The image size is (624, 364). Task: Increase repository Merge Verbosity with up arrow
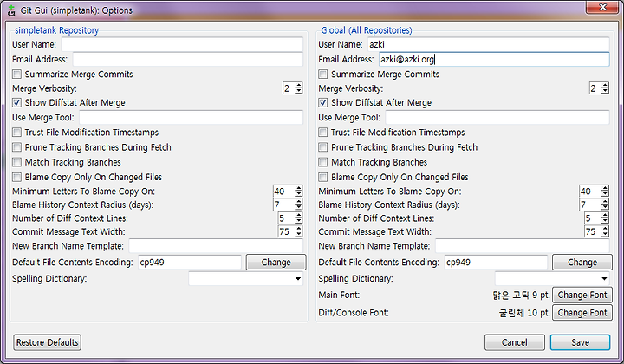point(299,86)
